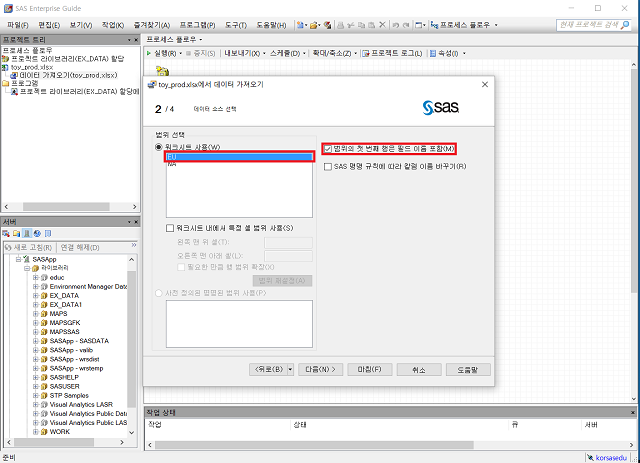Expand the EX_DATA1 library node
The width and height of the screenshot is (640, 463).
36,305
